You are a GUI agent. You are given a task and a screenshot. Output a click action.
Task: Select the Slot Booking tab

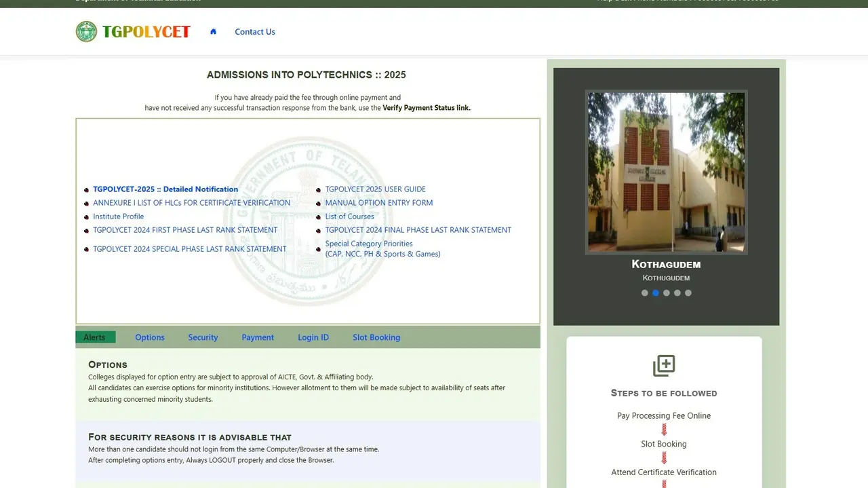point(376,337)
